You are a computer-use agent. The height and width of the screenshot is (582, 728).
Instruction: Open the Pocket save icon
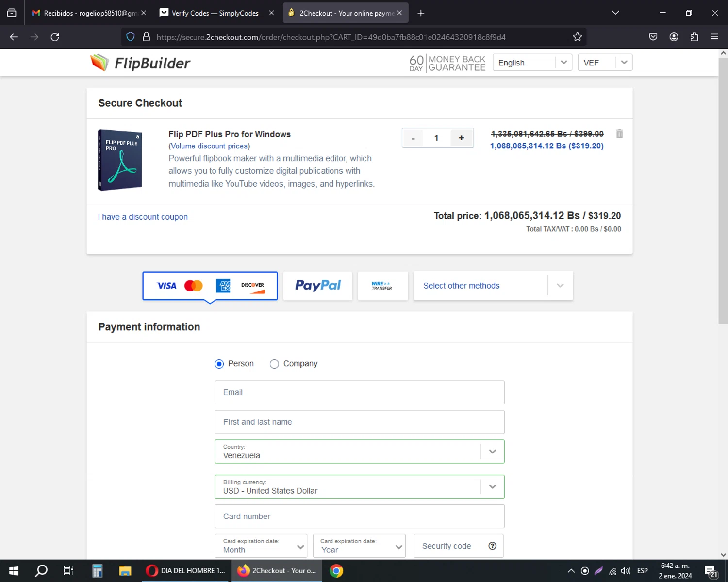653,37
